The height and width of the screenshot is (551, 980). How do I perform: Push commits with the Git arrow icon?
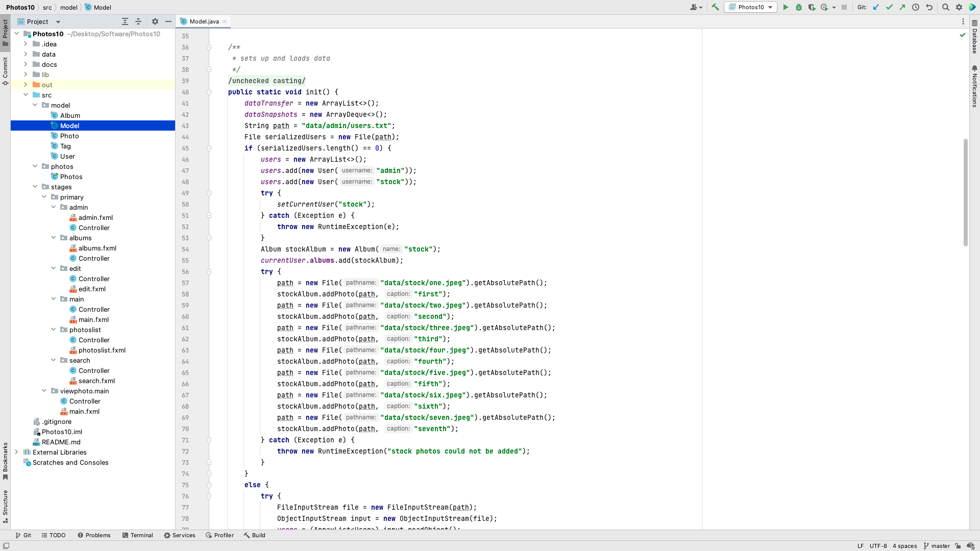(902, 7)
